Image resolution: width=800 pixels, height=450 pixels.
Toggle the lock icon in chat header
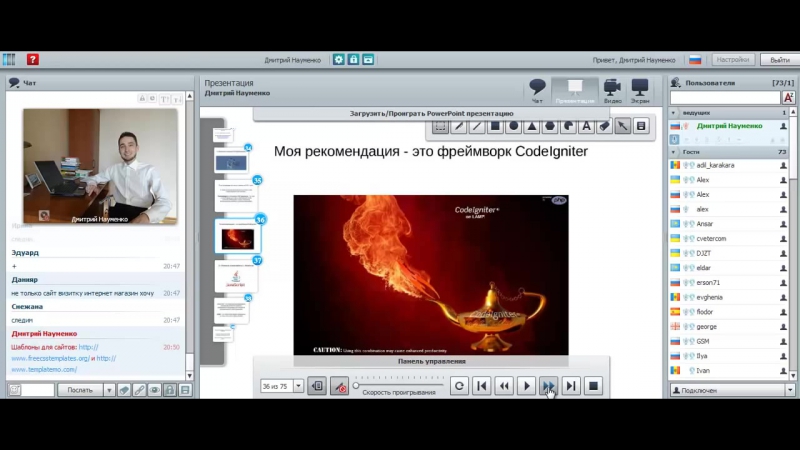click(x=142, y=98)
